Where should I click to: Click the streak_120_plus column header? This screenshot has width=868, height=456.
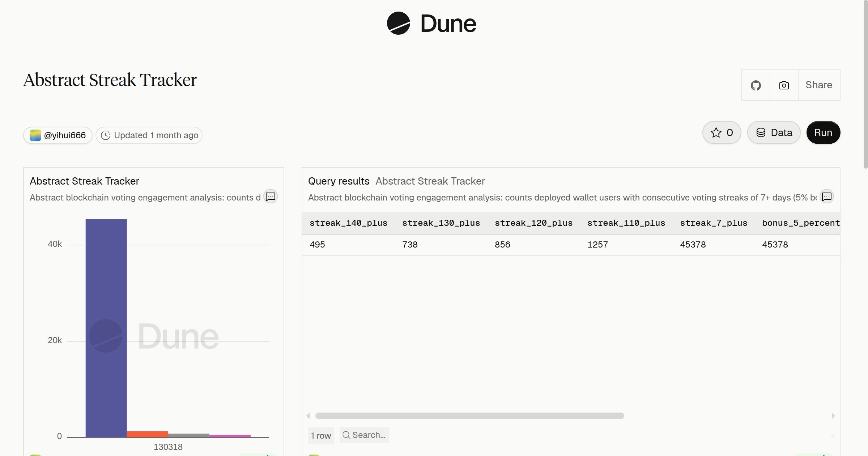[x=533, y=223]
